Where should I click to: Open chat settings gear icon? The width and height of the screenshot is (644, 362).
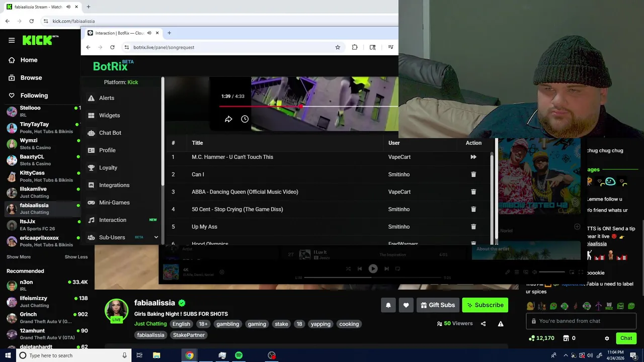click(607, 338)
